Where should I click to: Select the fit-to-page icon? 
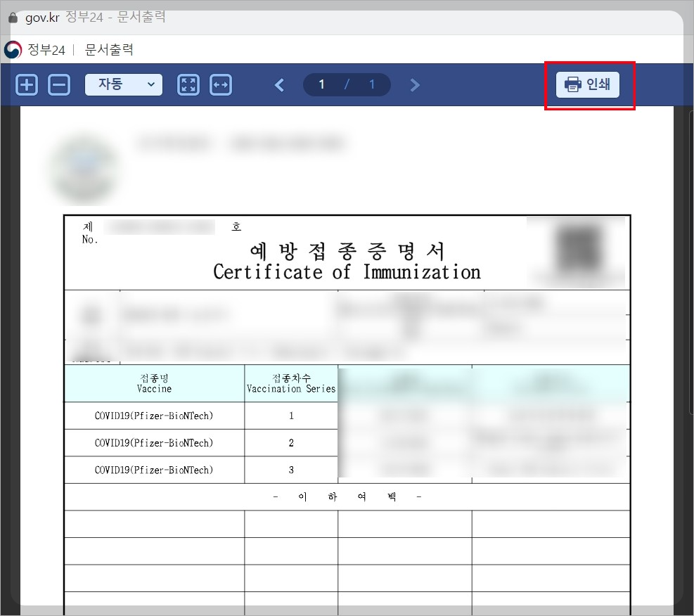point(188,84)
